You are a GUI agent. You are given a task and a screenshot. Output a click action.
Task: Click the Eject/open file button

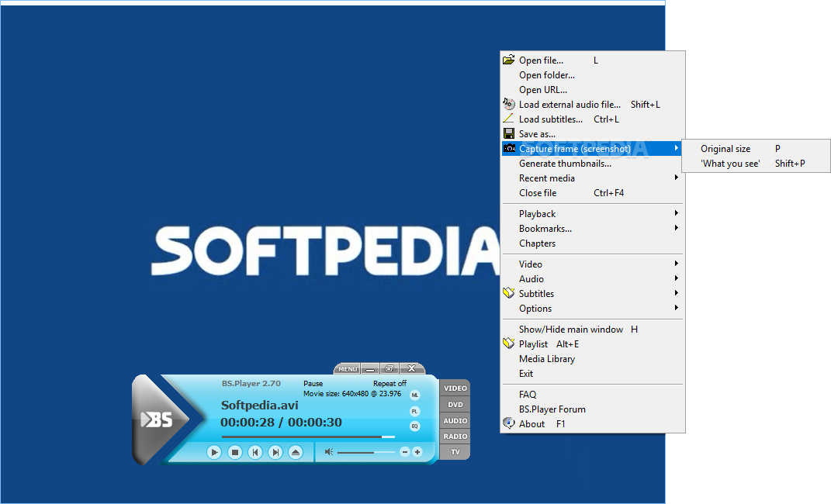[x=295, y=452]
